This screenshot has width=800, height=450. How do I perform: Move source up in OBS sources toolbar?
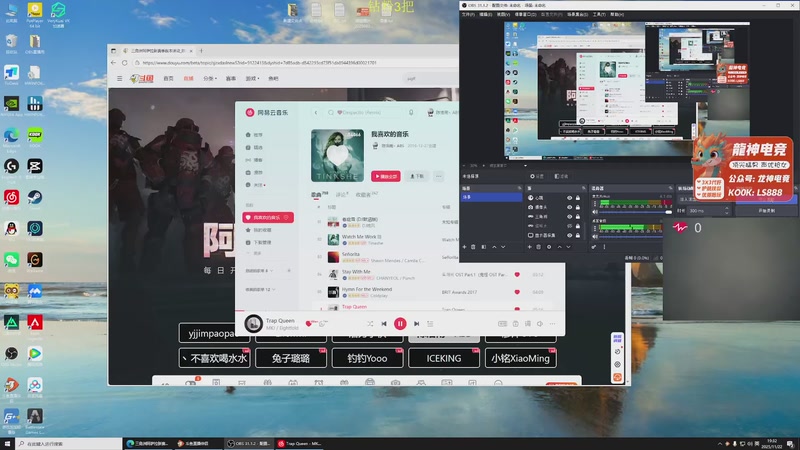pos(559,247)
